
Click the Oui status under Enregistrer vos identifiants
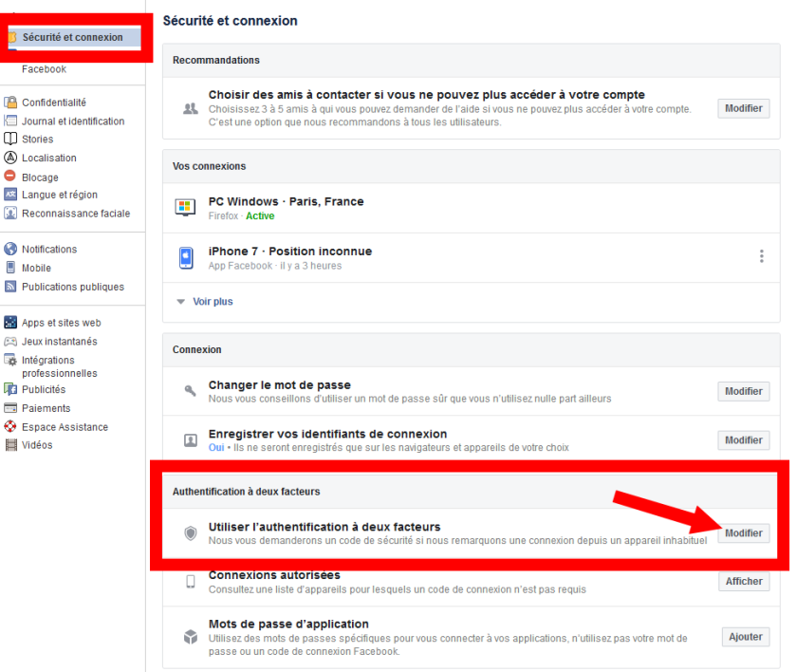(x=216, y=447)
